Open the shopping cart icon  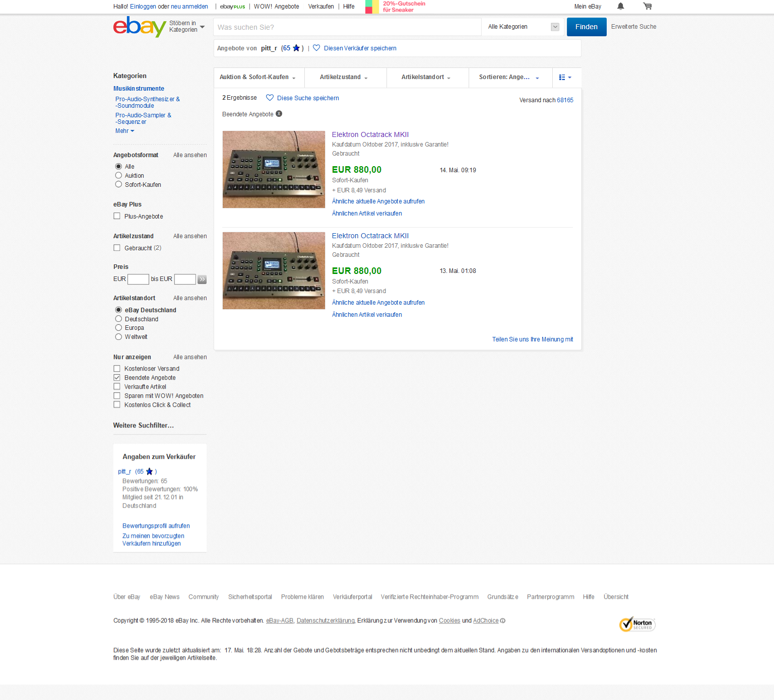tap(648, 7)
